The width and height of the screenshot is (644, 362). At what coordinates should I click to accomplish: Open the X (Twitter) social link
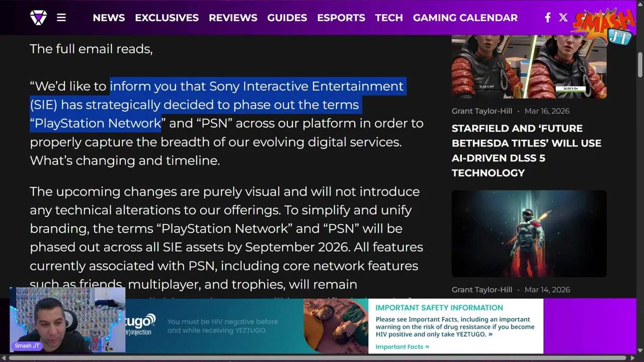(563, 18)
